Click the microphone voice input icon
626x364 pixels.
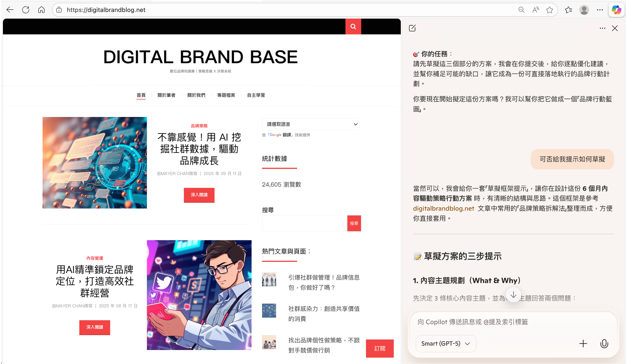(x=604, y=344)
